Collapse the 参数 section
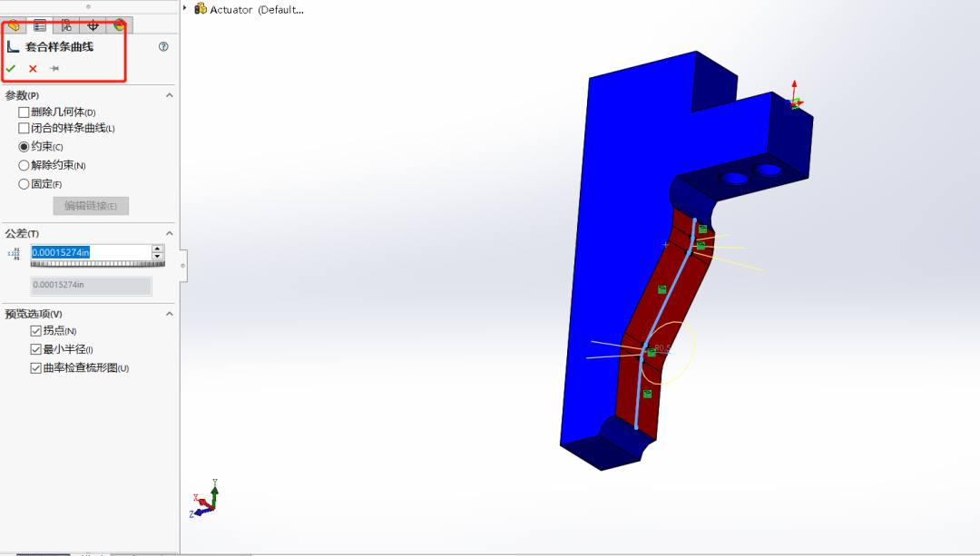980x556 pixels. tap(170, 95)
